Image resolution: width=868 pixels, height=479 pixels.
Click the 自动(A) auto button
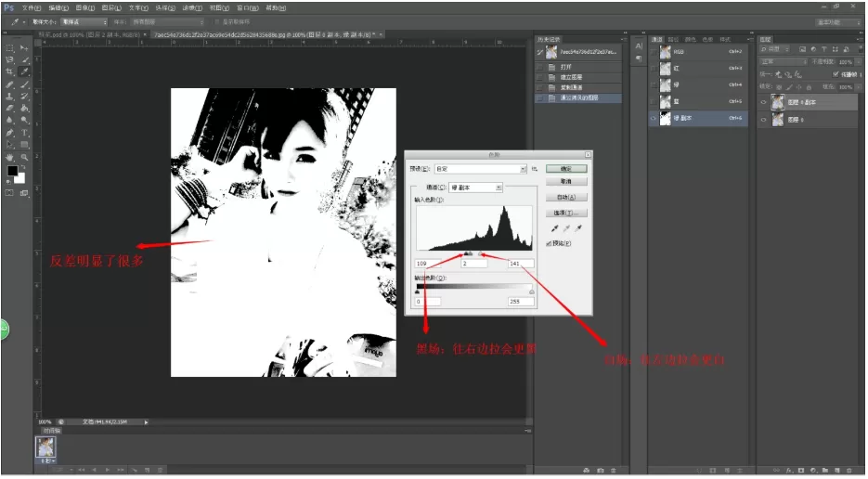click(x=566, y=197)
